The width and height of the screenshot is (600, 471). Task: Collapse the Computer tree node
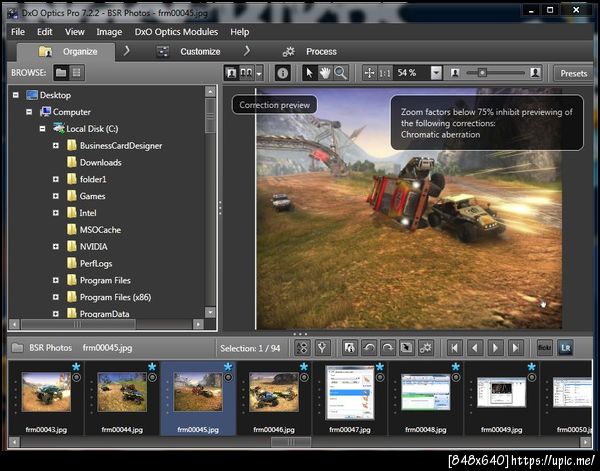click(x=29, y=112)
